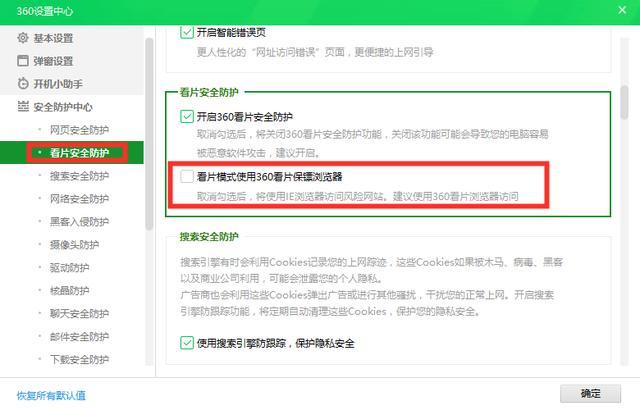Select 黑客入侵防护 in sidebar
This screenshot has width=640, height=410.
[72, 222]
